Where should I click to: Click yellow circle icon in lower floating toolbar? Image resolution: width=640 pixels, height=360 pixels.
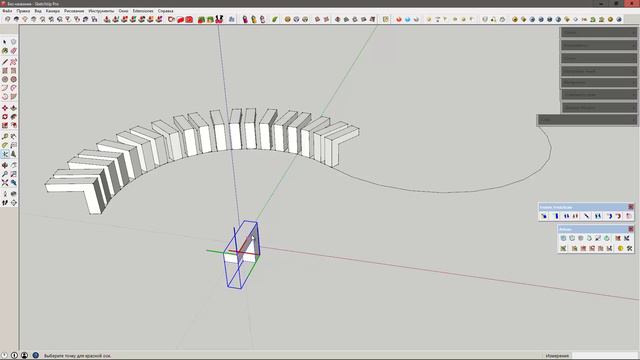click(620, 248)
